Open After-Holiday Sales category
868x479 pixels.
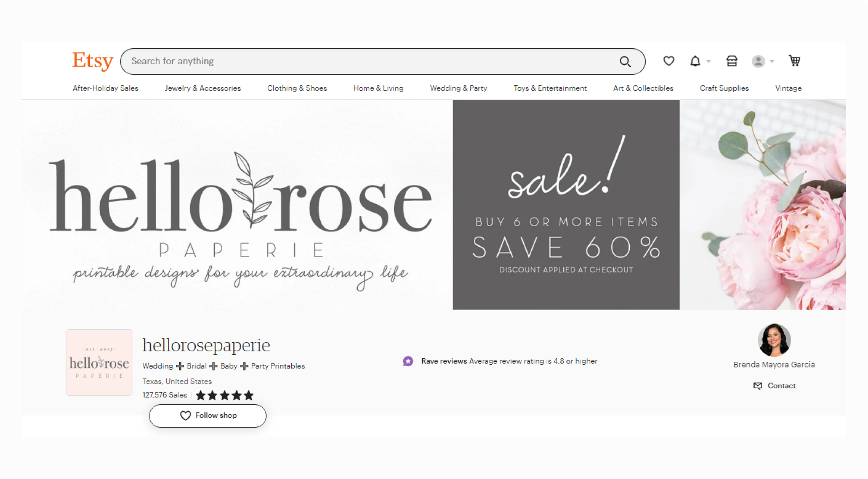click(x=105, y=88)
